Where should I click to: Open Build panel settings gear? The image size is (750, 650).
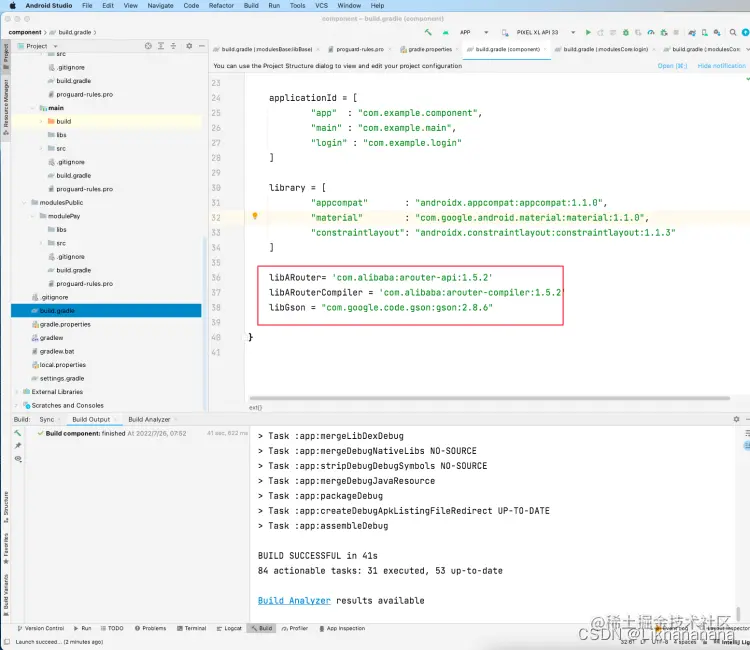[736, 419]
